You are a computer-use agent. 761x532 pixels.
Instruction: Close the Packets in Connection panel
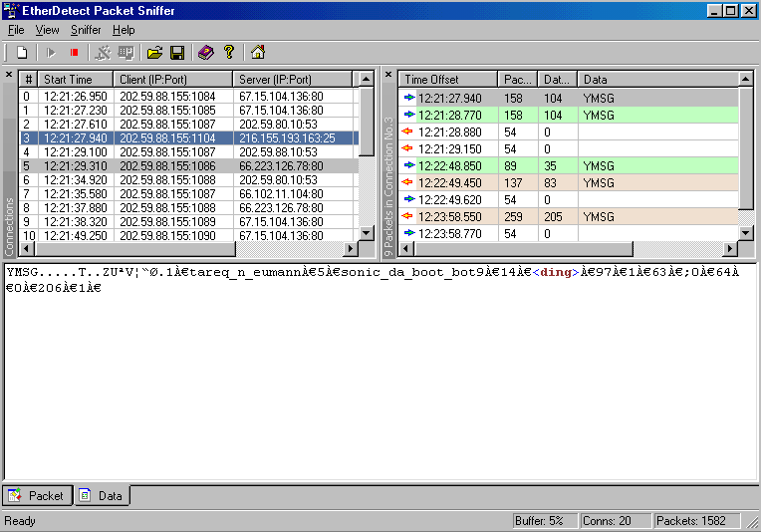388,75
